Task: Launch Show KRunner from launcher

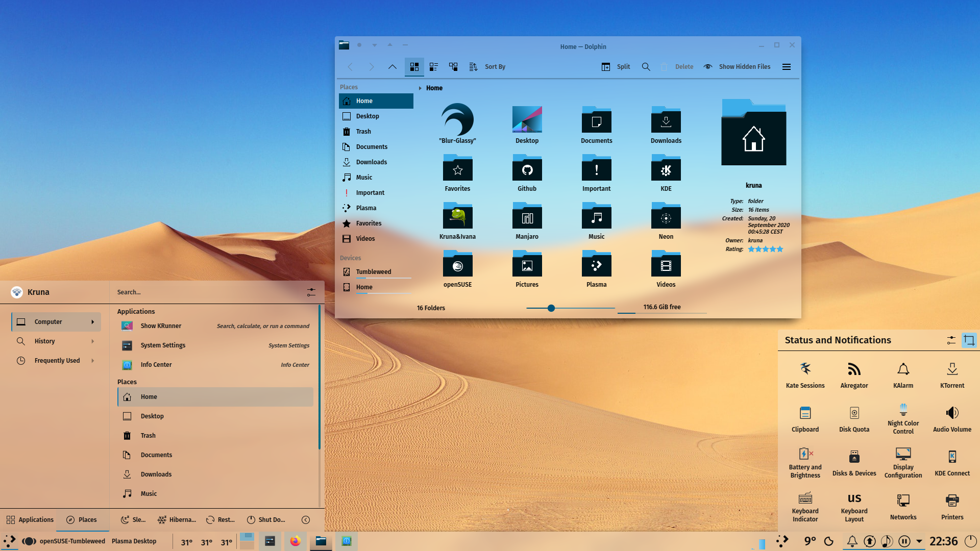Action: pos(215,326)
